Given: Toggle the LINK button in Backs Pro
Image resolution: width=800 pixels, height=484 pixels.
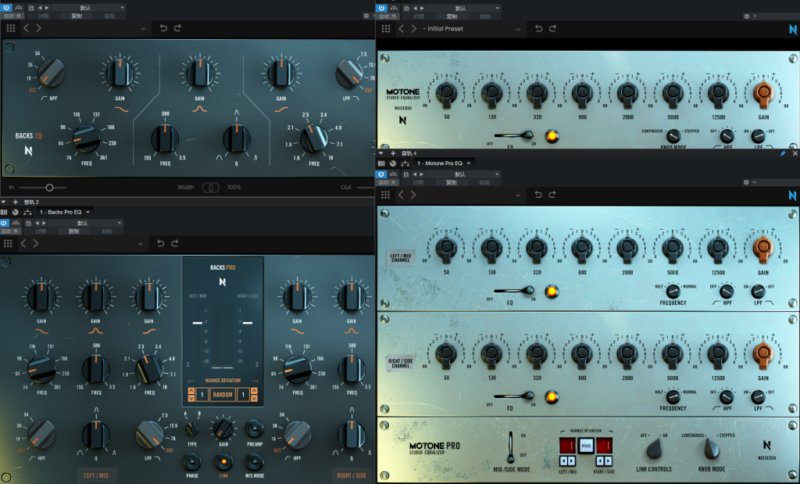Looking at the screenshot, I should pyautogui.click(x=224, y=461).
